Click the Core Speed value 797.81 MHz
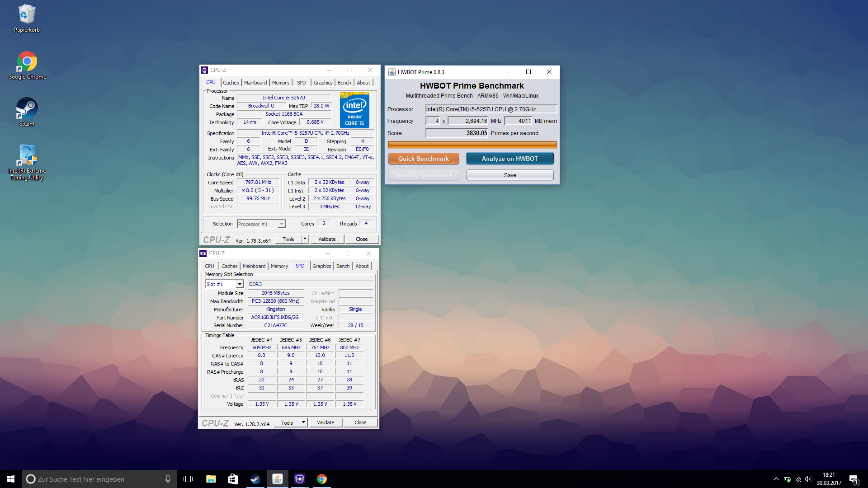This screenshot has height=488, width=868. pyautogui.click(x=258, y=182)
